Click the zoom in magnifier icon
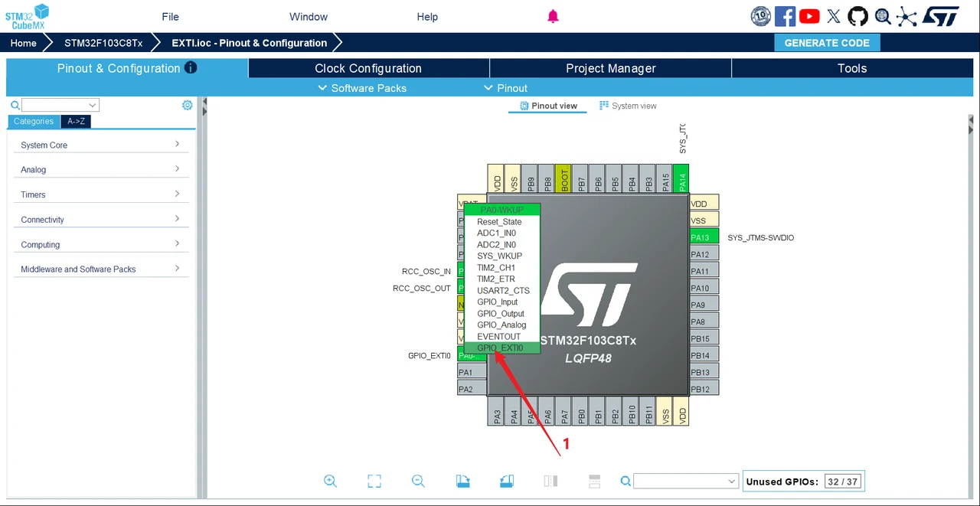 click(x=330, y=481)
